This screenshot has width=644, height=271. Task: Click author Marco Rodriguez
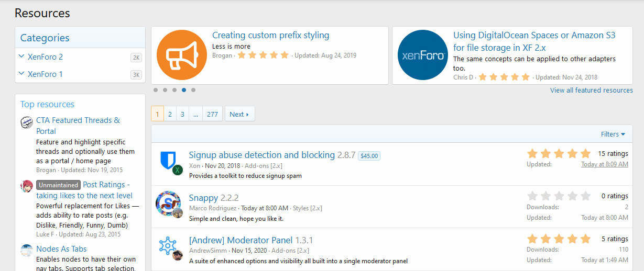point(213,208)
